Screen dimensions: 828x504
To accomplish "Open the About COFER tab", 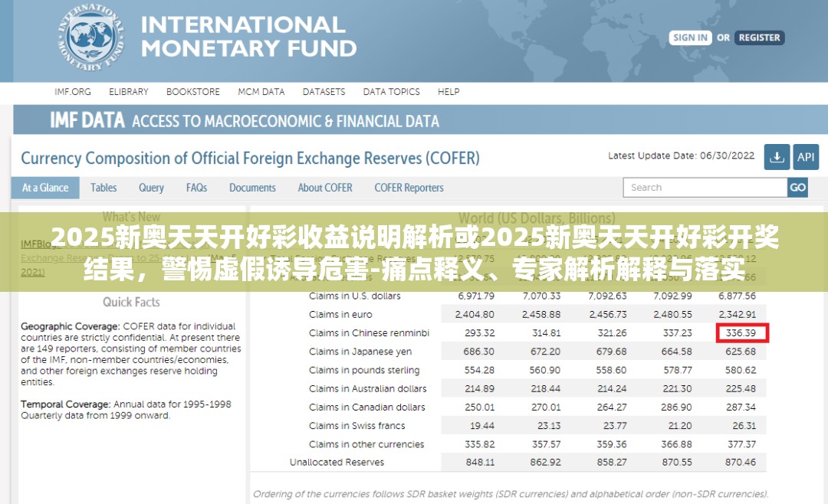I will 325,188.
